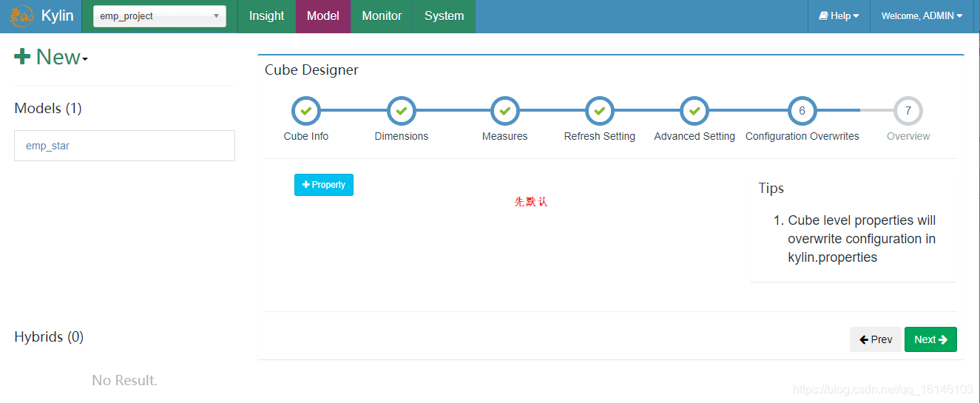Click the Hybrids (0) heading
The height and width of the screenshot is (403, 980).
(49, 337)
